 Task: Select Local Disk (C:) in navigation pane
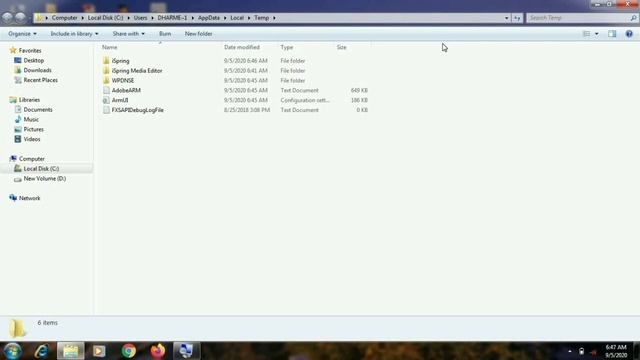pos(41,169)
